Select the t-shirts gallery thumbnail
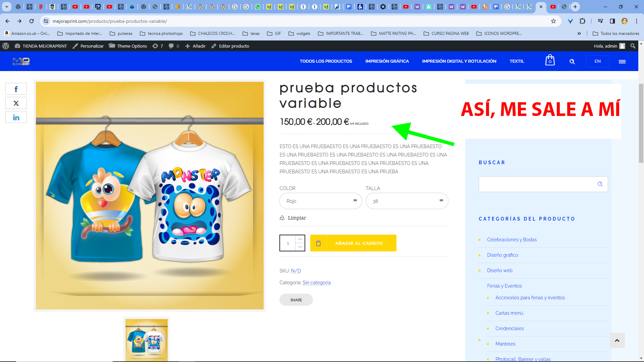Viewport: 644px width, 362px height. click(147, 339)
